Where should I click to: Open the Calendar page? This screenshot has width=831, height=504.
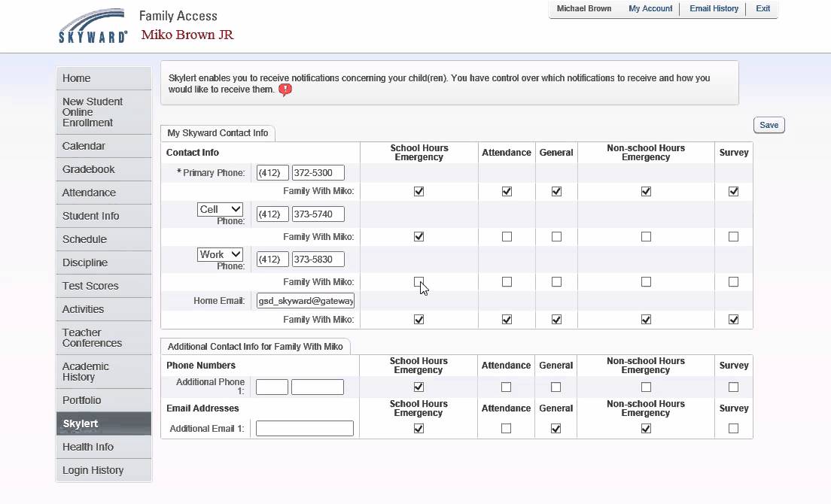tap(104, 146)
